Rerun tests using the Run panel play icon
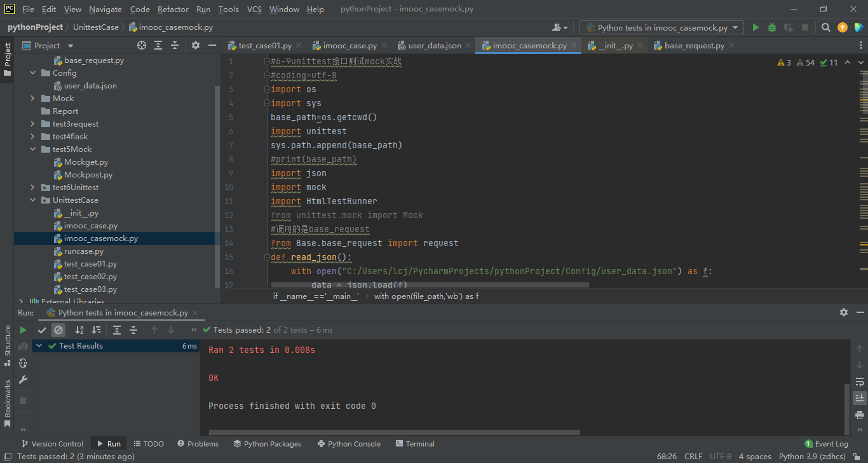Viewport: 868px width, 463px height. click(23, 330)
